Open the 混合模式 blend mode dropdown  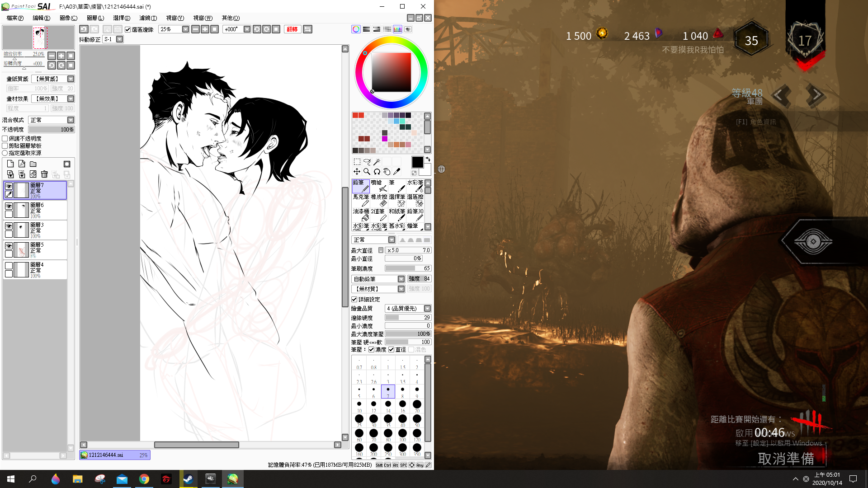tap(71, 120)
